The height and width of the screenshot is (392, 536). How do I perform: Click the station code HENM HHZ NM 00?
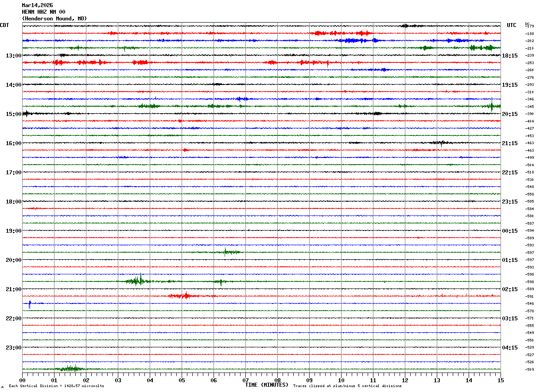43,12
